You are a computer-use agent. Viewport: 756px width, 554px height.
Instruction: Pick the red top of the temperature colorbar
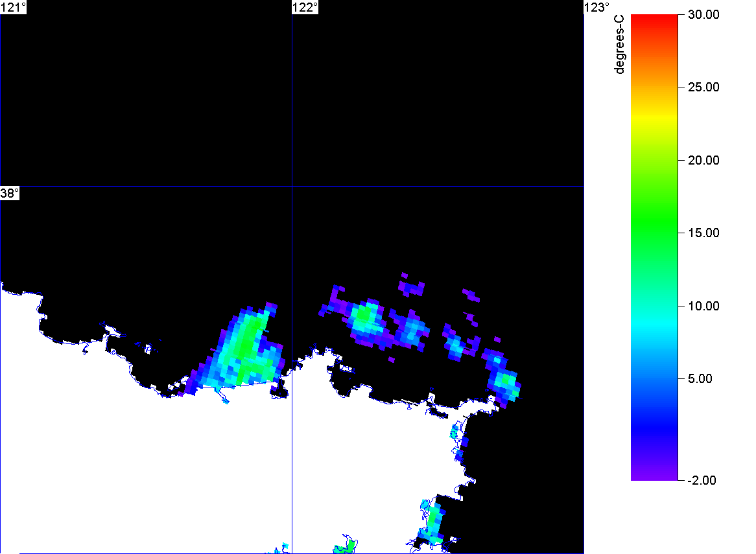point(654,19)
